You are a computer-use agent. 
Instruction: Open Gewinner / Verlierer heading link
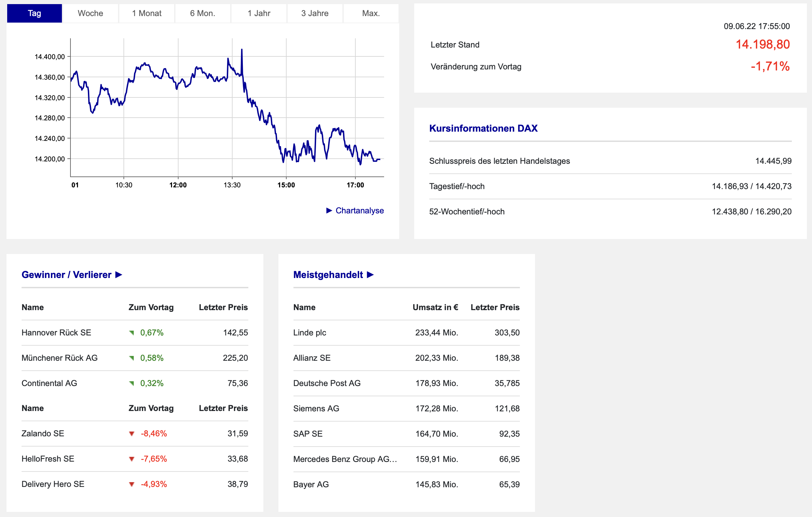pyautogui.click(x=66, y=275)
